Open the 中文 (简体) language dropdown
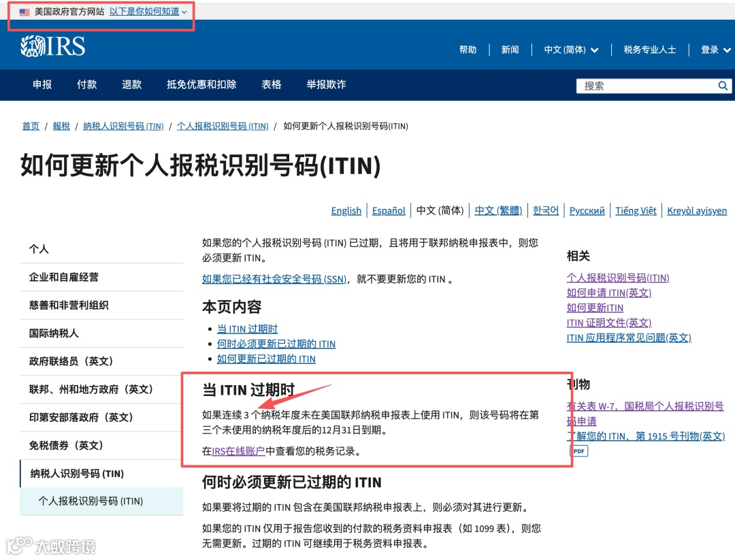The width and height of the screenshot is (735, 560). [571, 50]
